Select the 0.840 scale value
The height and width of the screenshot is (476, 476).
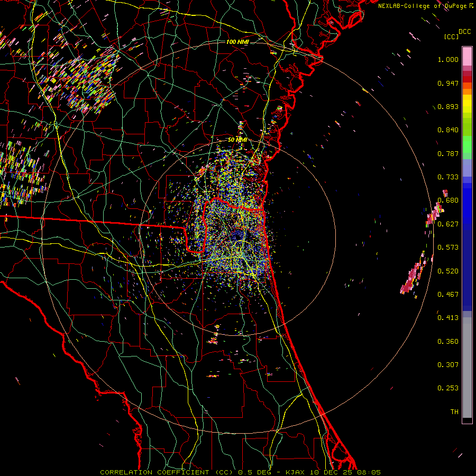tap(448, 130)
